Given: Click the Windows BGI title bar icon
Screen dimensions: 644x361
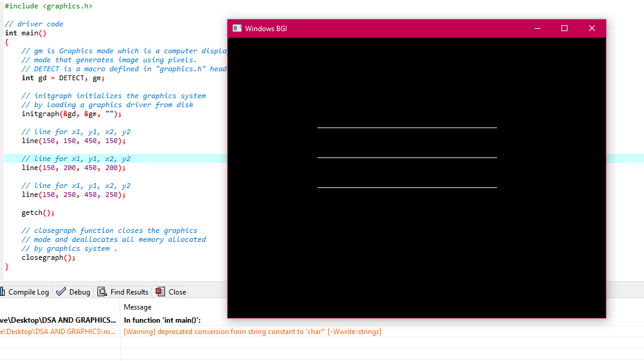Looking at the screenshot, I should pos(236,28).
